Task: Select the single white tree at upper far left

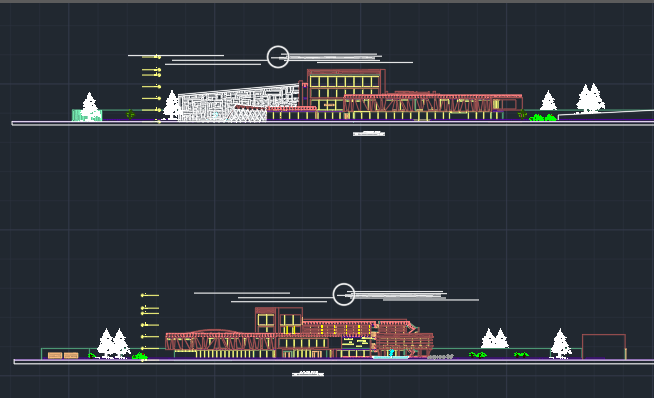Action: click(90, 105)
